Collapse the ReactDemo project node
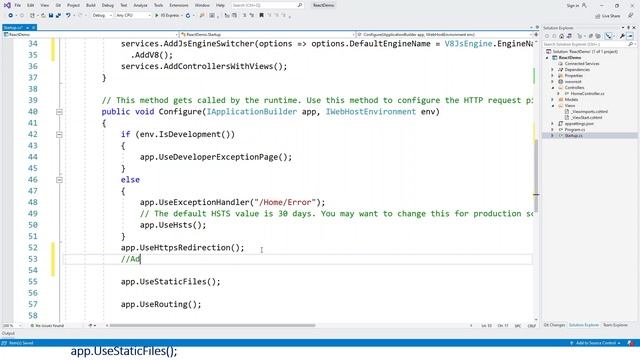640x360 pixels. tap(547, 58)
